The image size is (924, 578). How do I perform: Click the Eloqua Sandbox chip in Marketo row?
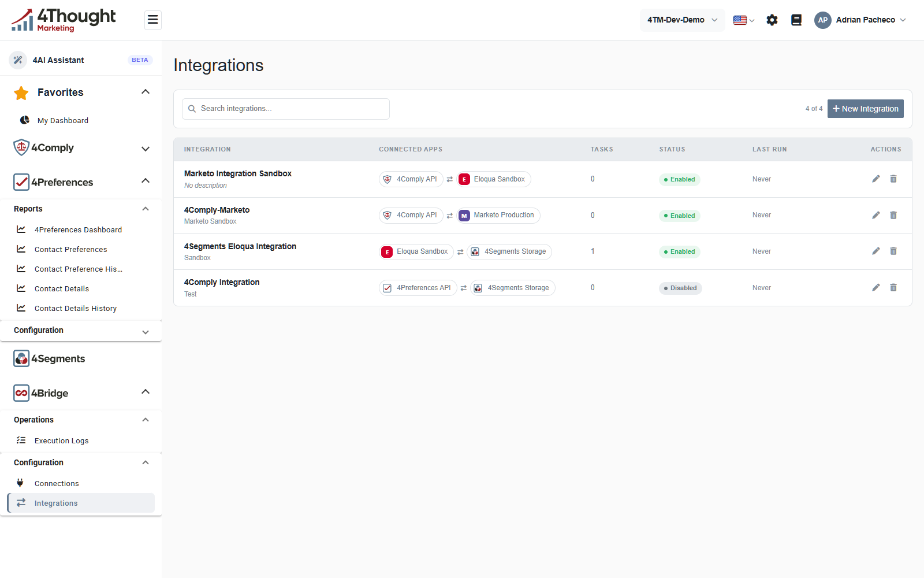pyautogui.click(x=494, y=179)
